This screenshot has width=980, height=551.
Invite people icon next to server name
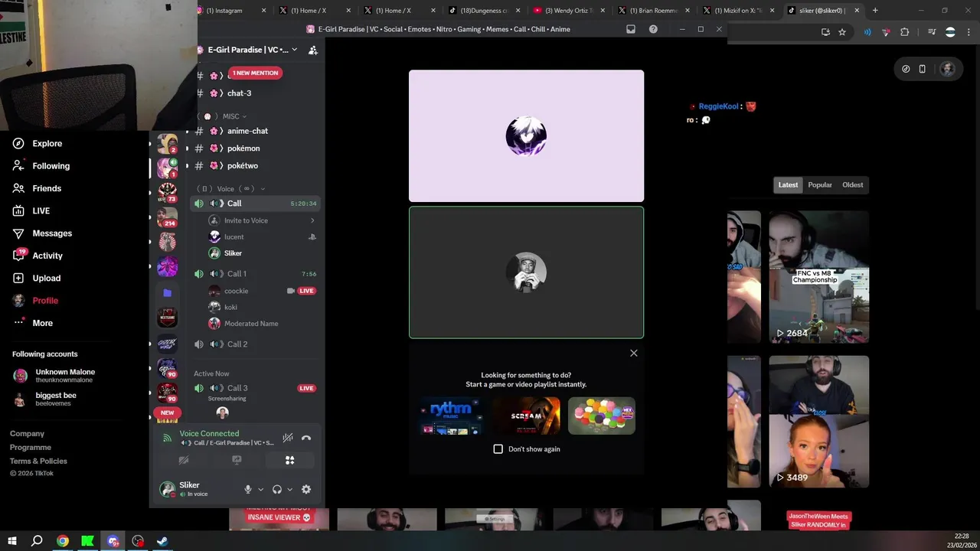tap(313, 50)
